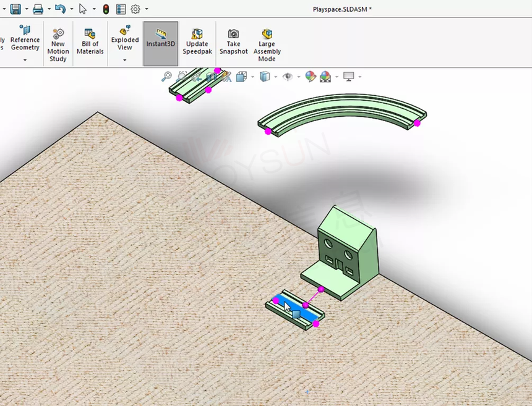Expand the Apply Scene dropdown arrow
532x406 pixels.
[337, 77]
